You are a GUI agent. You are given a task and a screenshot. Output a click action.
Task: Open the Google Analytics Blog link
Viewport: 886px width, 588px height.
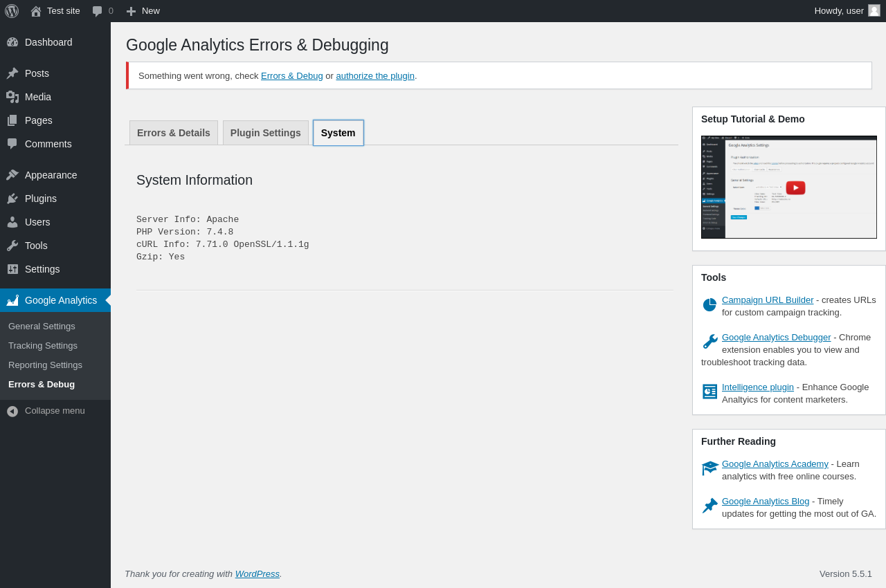[x=766, y=502]
